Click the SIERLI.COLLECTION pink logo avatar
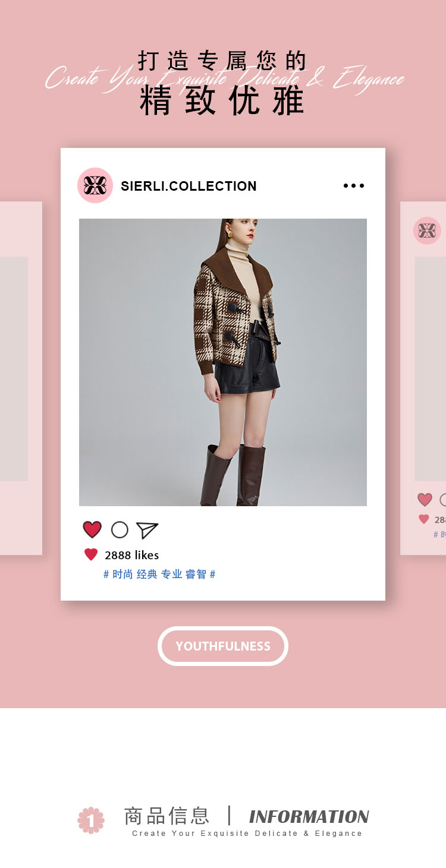 coord(95,185)
